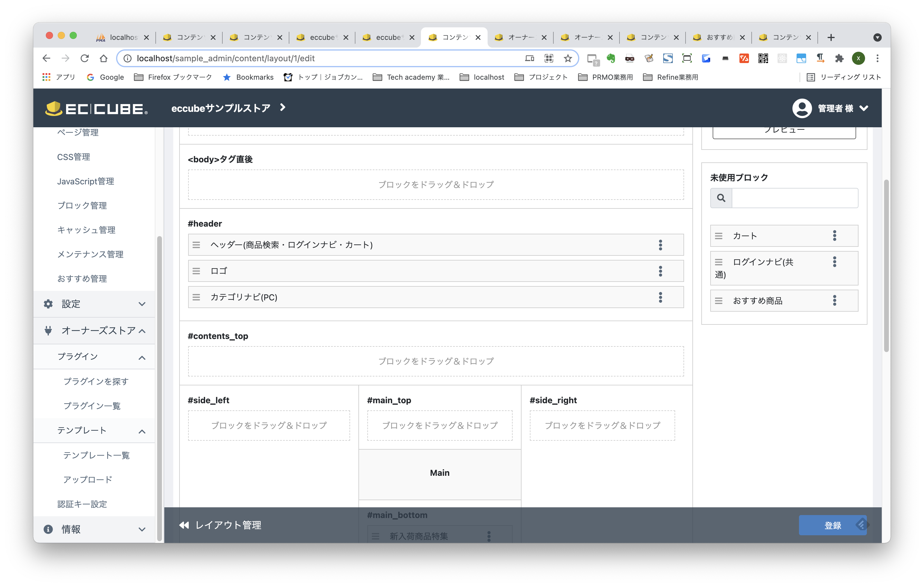Click the drag handle of カテゴリナビ(PC) block
Image resolution: width=924 pixels, height=587 pixels.
coord(197,297)
